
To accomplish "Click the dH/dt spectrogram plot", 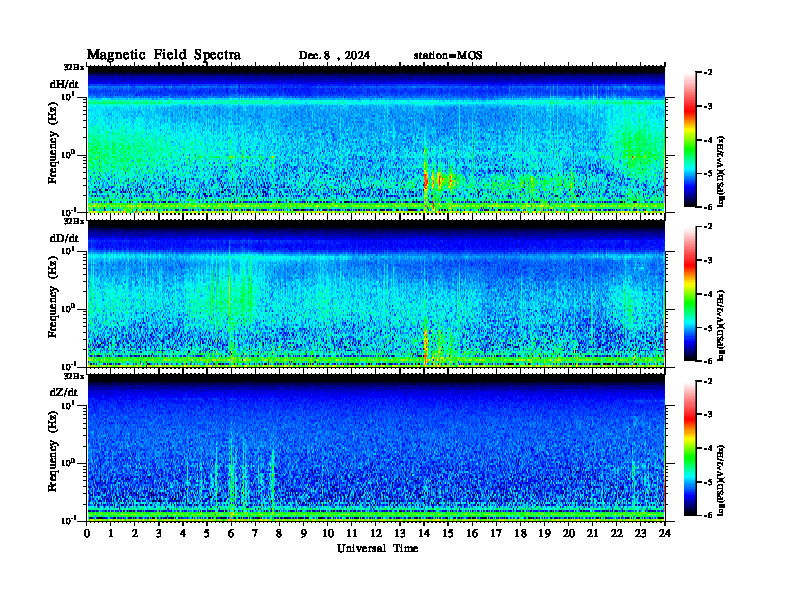I will click(x=376, y=139).
